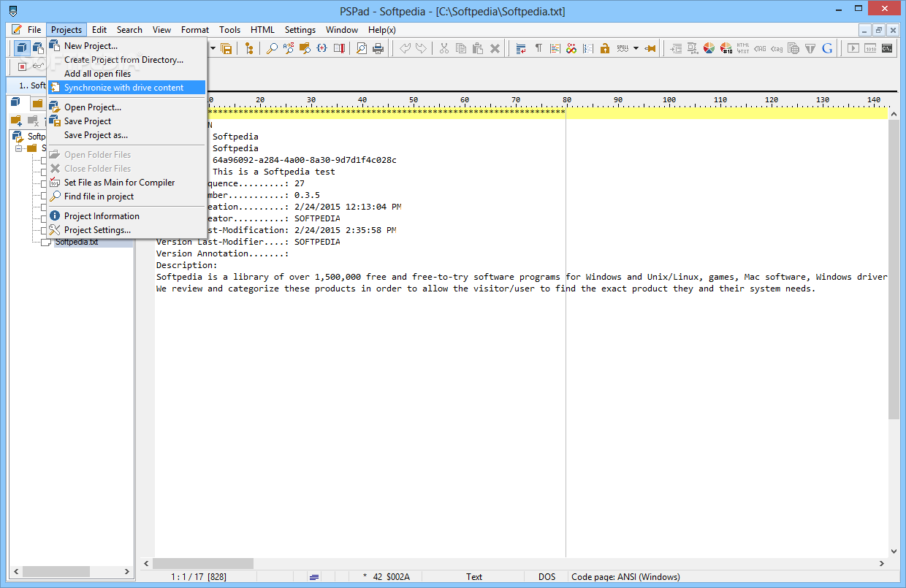Toggle special characters pilcrow icon

(538, 48)
